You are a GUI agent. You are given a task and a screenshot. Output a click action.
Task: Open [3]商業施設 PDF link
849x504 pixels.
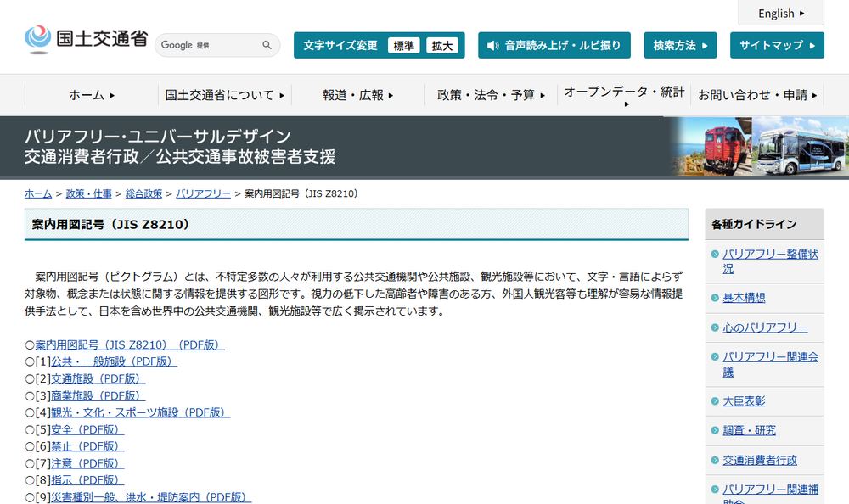[x=98, y=395]
